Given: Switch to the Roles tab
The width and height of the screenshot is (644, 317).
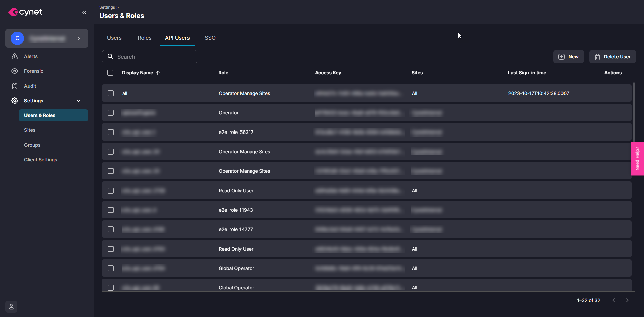Looking at the screenshot, I should pos(144,38).
